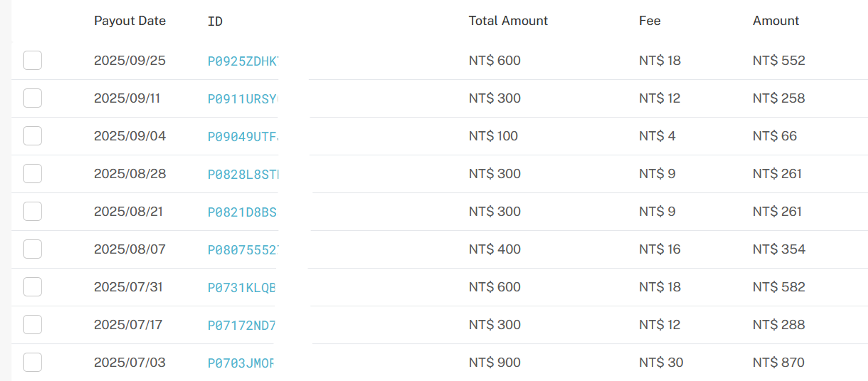Enable the checkbox beside 2025/08/28 payout
This screenshot has height=381, width=868.
tap(32, 174)
